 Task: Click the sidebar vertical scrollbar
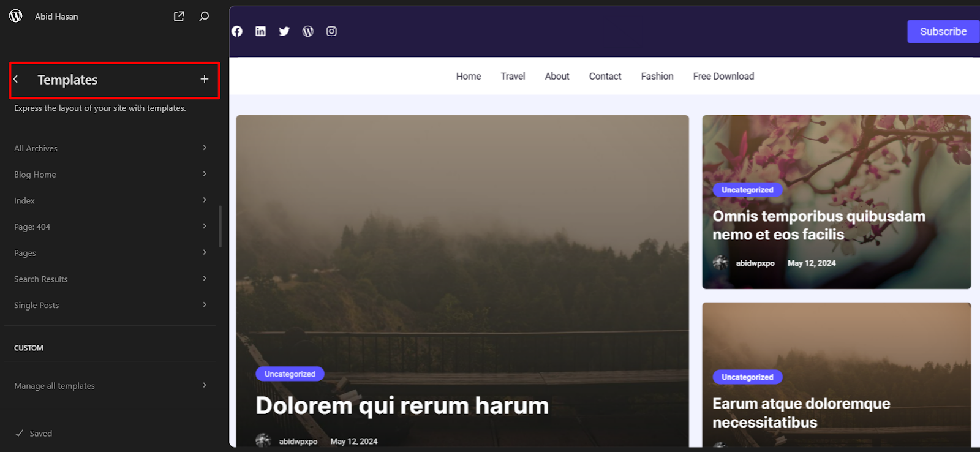tap(220, 227)
